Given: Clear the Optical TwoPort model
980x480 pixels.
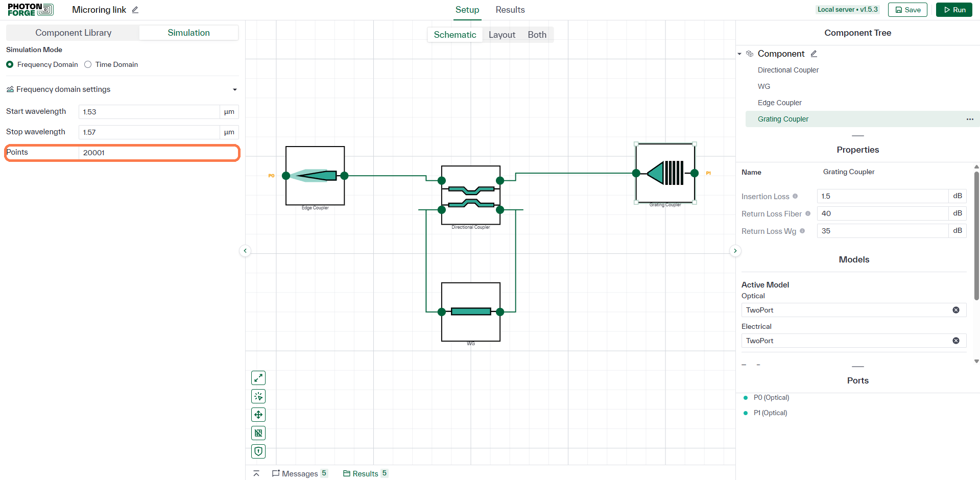Looking at the screenshot, I should 956,310.
